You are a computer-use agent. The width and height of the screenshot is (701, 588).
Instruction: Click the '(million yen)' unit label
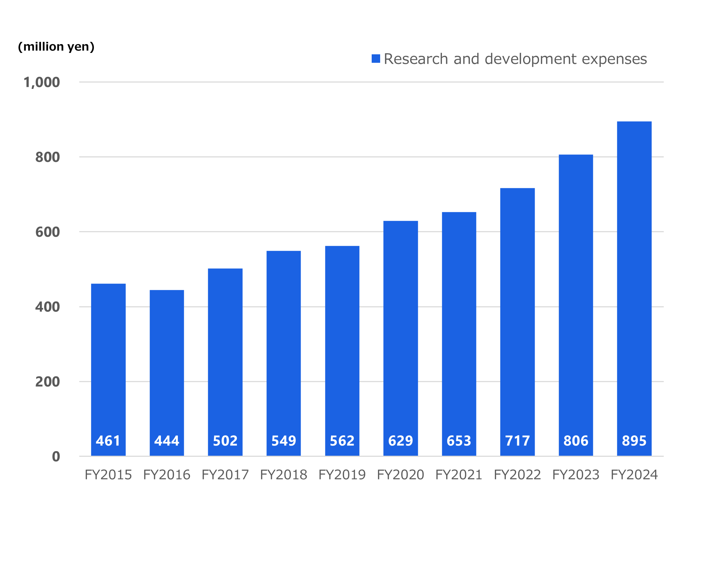[x=56, y=47]
